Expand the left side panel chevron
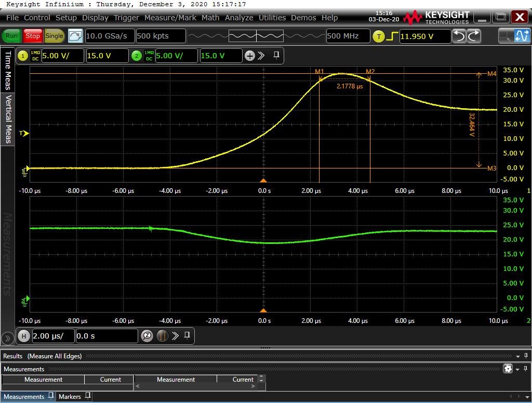Viewport: 532px width, 403px height. click(x=7, y=338)
